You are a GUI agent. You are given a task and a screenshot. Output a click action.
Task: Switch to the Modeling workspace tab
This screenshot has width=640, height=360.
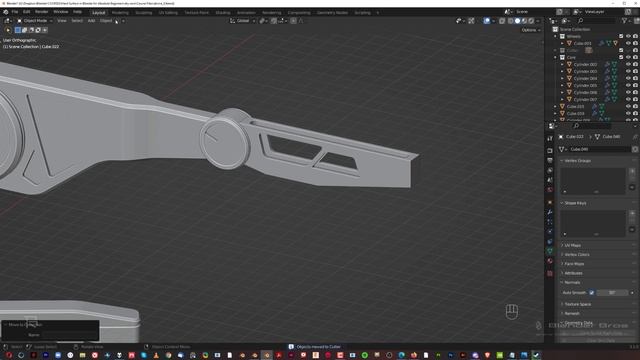(120, 13)
